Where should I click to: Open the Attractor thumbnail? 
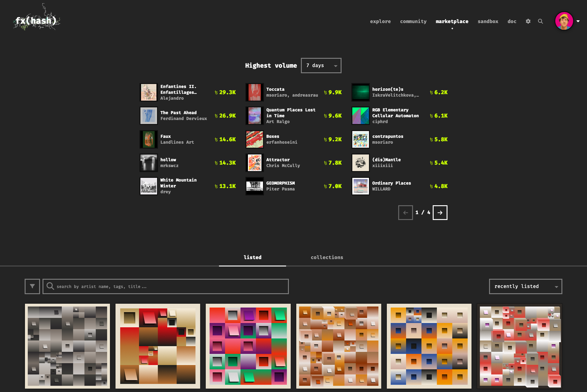pos(255,163)
